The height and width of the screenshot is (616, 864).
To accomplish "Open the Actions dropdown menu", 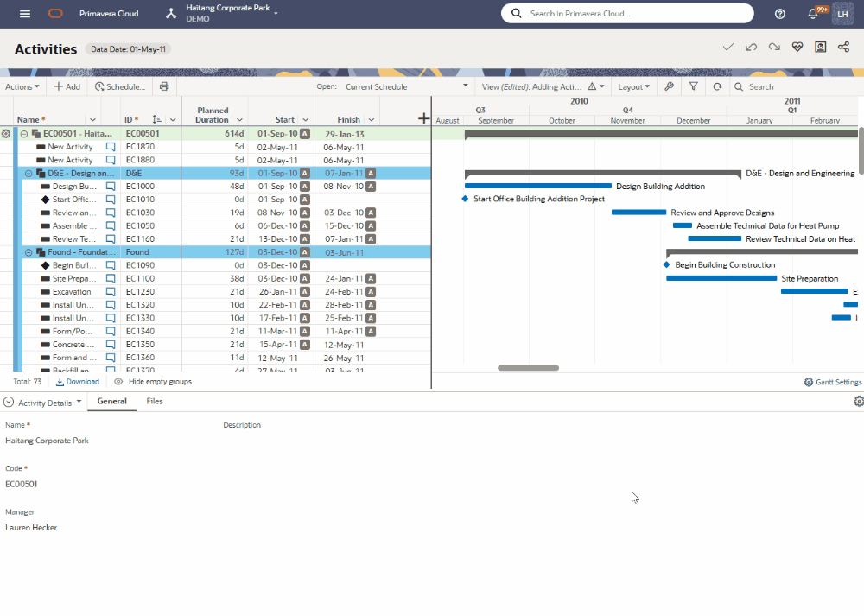I will click(x=22, y=86).
